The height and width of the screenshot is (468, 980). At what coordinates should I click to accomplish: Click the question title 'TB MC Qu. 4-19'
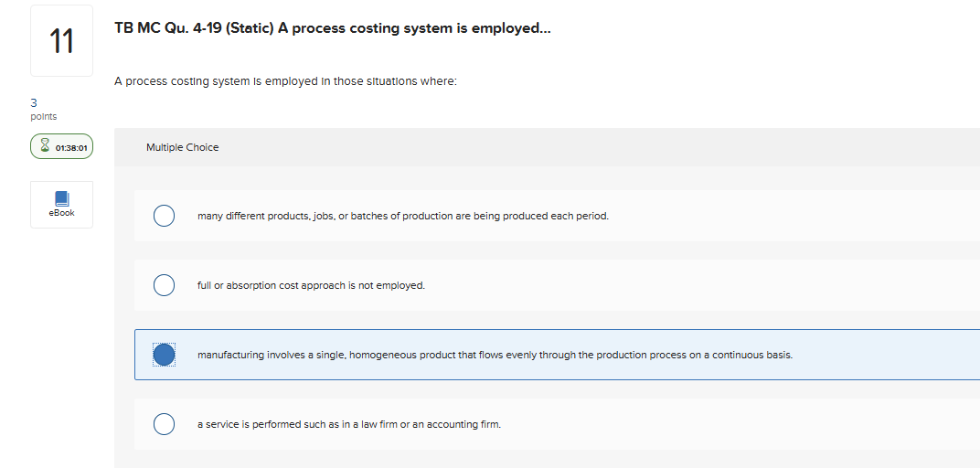point(333,28)
